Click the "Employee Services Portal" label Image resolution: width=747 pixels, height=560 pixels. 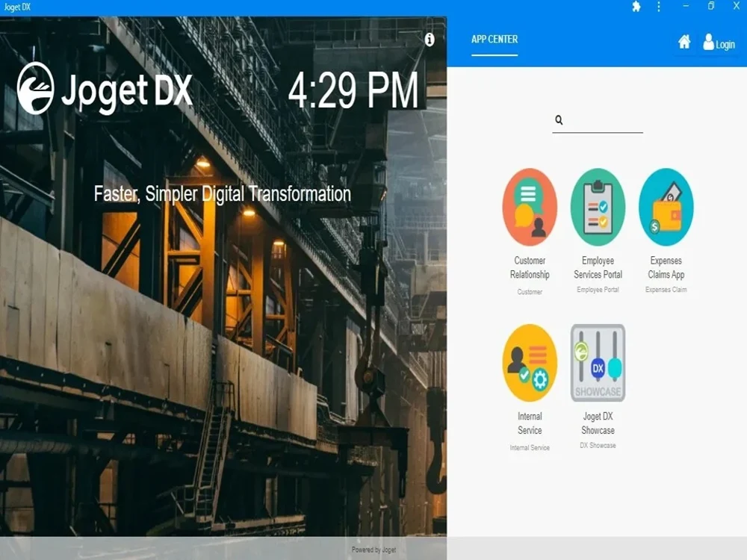pos(598,267)
